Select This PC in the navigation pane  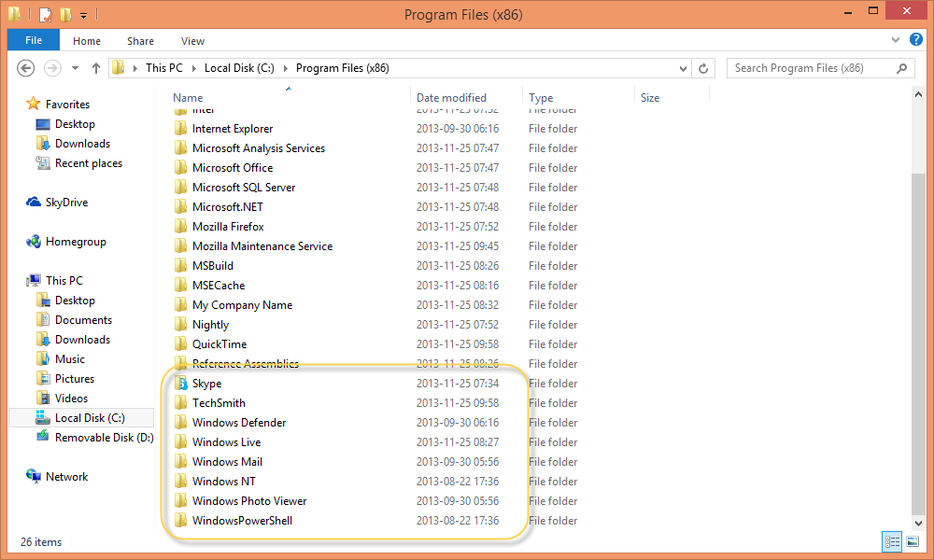coord(64,280)
